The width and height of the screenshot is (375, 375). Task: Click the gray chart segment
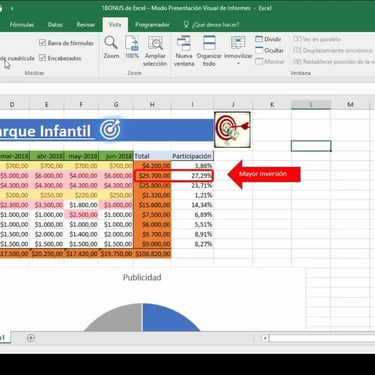[x=117, y=319]
